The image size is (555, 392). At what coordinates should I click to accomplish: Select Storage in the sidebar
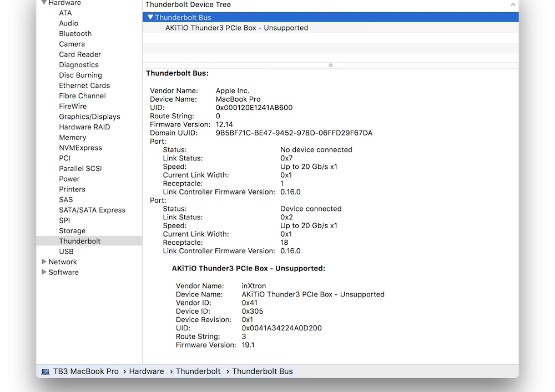pyautogui.click(x=72, y=231)
